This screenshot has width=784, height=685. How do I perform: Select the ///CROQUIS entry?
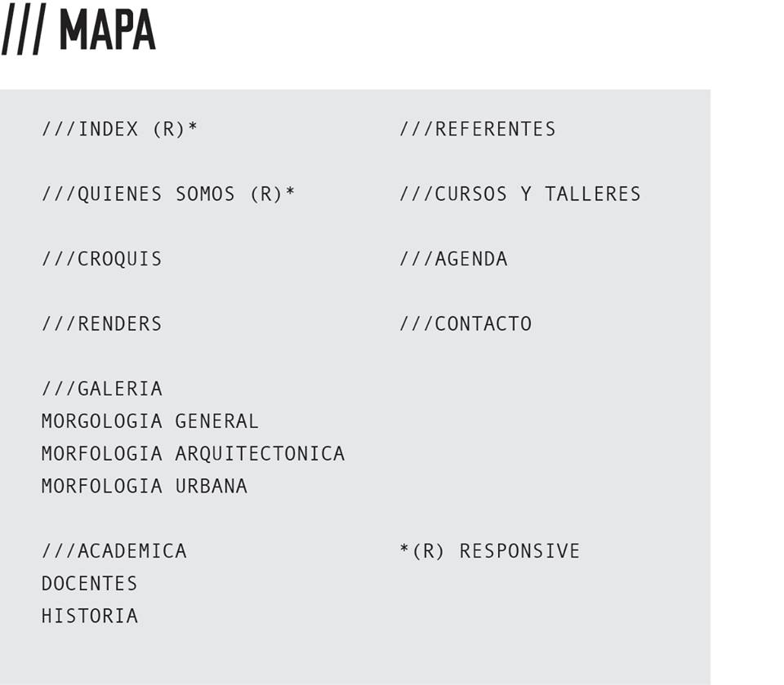[101, 259]
